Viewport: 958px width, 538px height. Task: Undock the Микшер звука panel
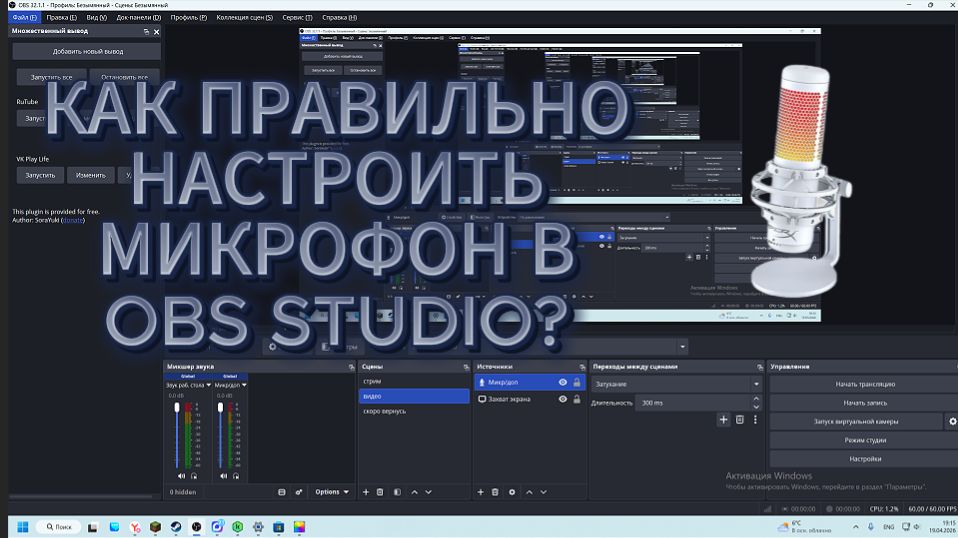tap(351, 367)
